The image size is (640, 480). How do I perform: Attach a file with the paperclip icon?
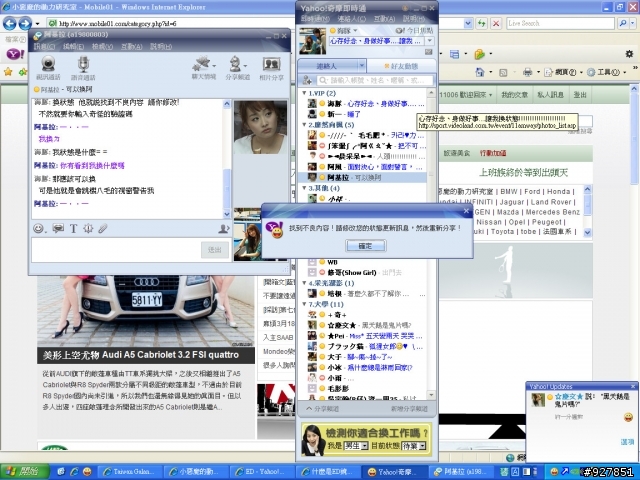coord(102,228)
